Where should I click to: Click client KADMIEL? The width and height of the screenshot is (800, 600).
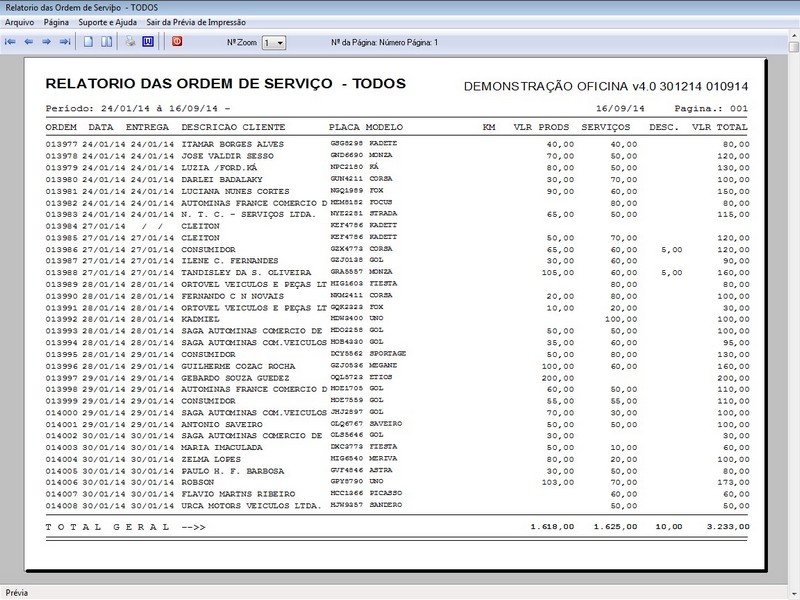[201, 319]
